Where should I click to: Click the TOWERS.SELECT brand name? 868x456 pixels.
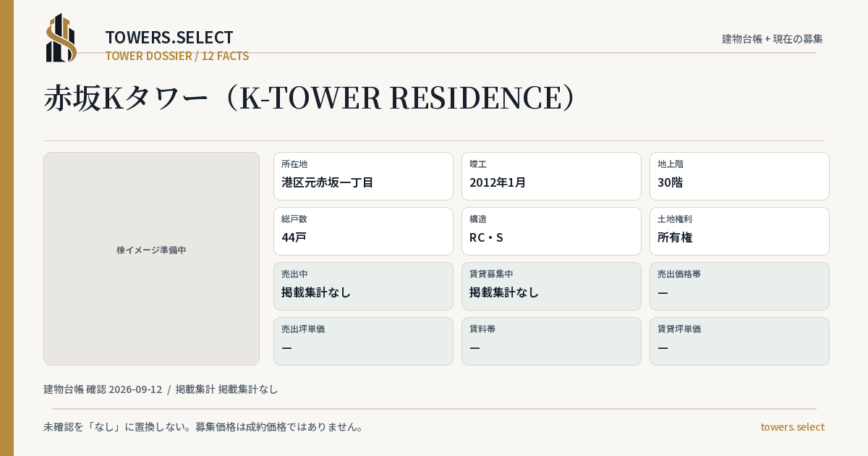(169, 38)
